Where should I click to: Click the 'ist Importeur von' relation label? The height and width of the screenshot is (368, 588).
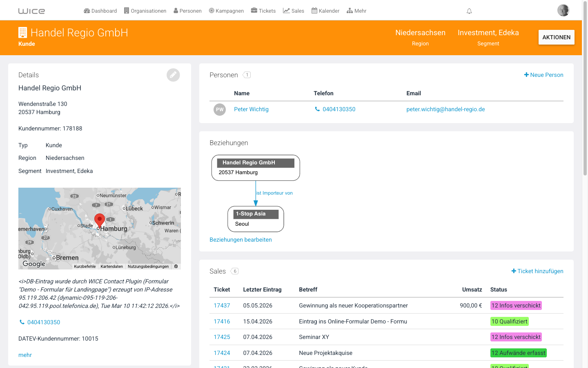(274, 193)
